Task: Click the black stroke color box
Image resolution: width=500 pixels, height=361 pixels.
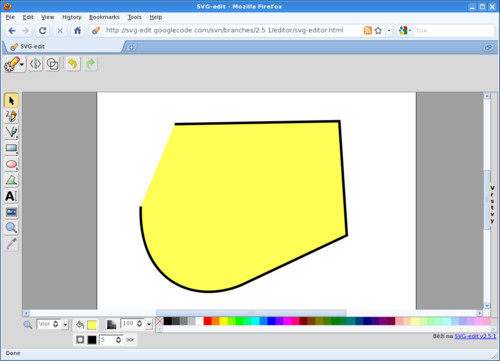Action: 92,340
